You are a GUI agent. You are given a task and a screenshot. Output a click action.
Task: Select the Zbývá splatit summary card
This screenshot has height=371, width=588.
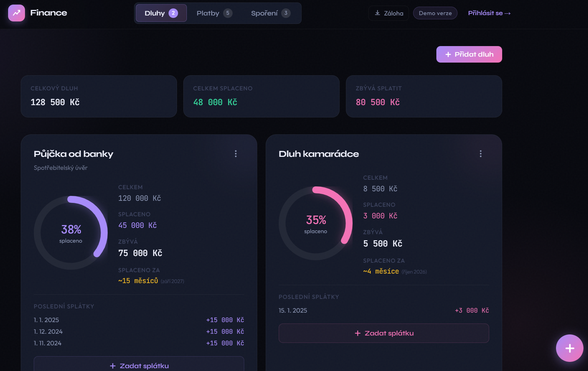pyautogui.click(x=424, y=96)
